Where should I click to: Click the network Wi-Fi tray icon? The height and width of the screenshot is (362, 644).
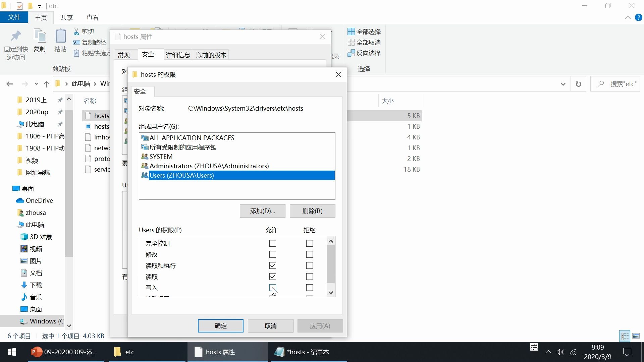point(573,352)
